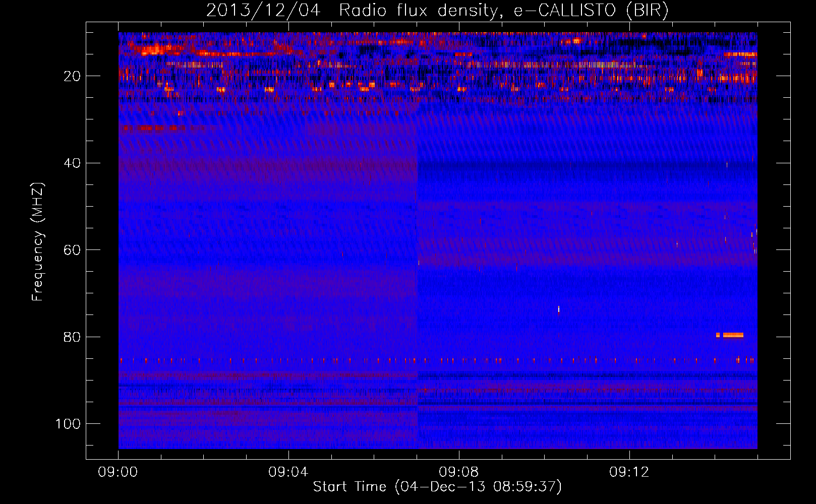Click the "Frequency (MHZ)" axis label
The width and height of the screenshot is (816, 504).
click(38, 242)
